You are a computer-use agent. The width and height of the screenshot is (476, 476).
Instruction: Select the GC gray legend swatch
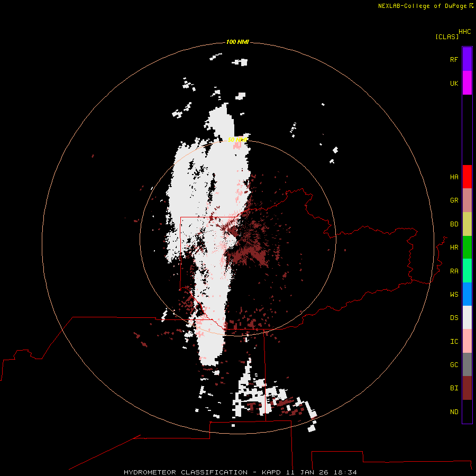coord(467,364)
